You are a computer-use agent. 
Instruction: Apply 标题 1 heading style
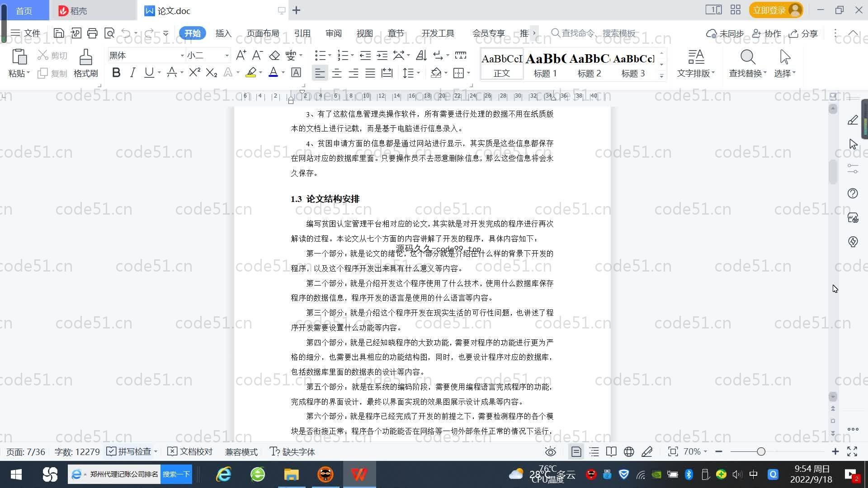point(545,64)
